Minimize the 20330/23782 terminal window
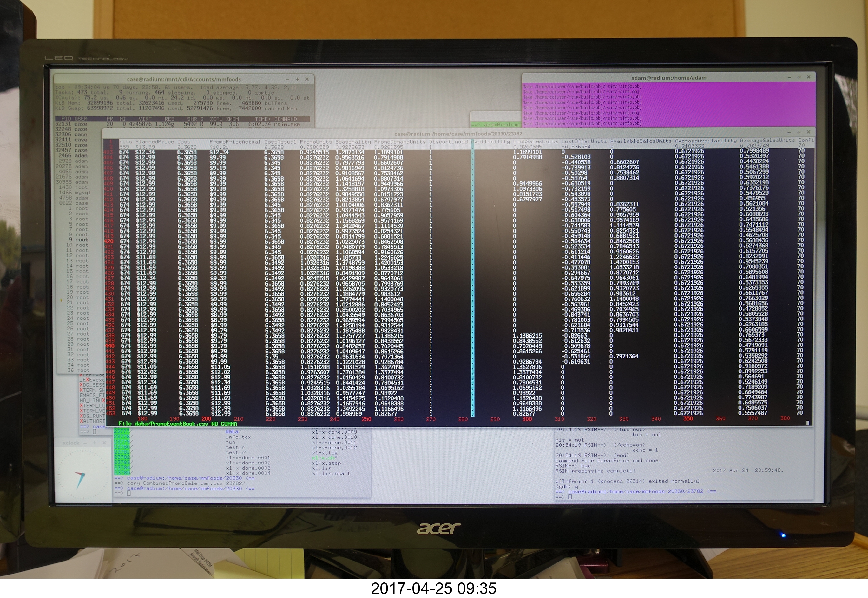The image size is (868, 598). click(x=789, y=132)
